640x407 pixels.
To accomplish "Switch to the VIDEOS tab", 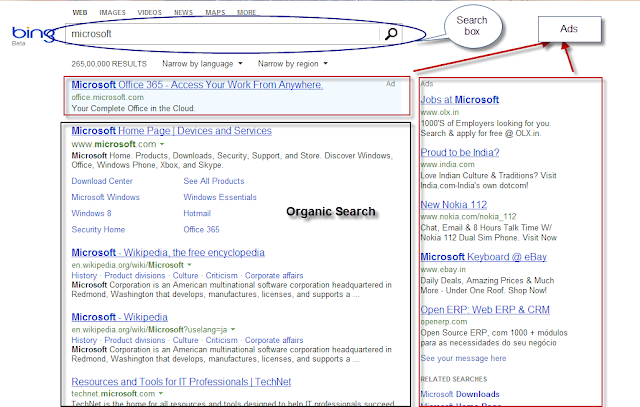I will 149,13.
